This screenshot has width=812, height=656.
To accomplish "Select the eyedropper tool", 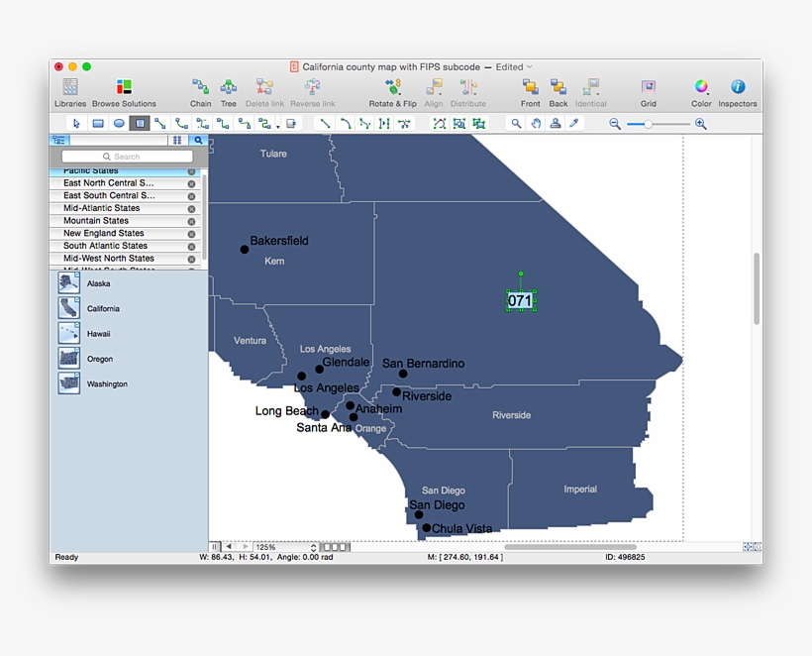I will [574, 123].
